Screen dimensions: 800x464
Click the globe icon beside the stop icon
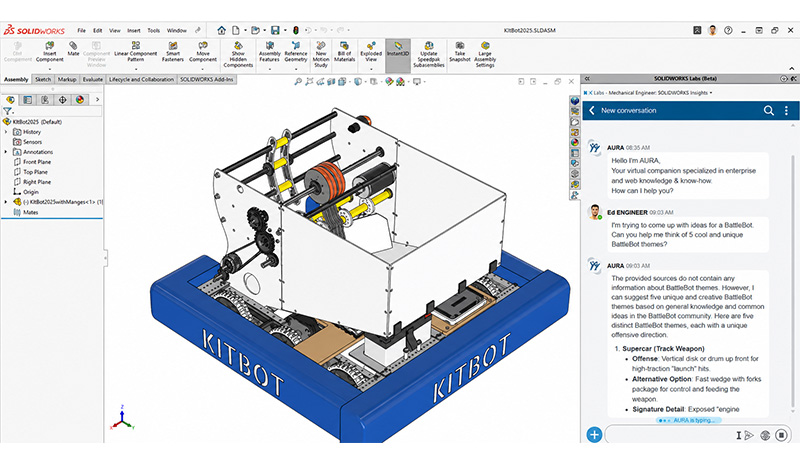point(765,435)
